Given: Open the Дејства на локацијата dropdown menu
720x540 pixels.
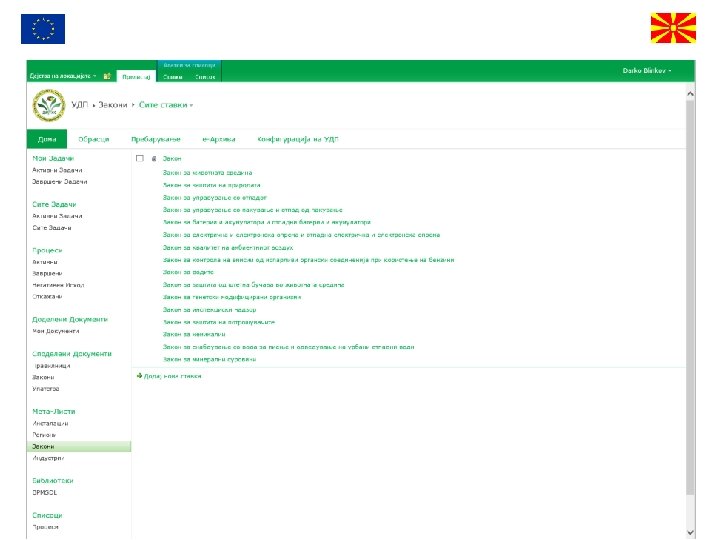Looking at the screenshot, I should click(63, 76).
